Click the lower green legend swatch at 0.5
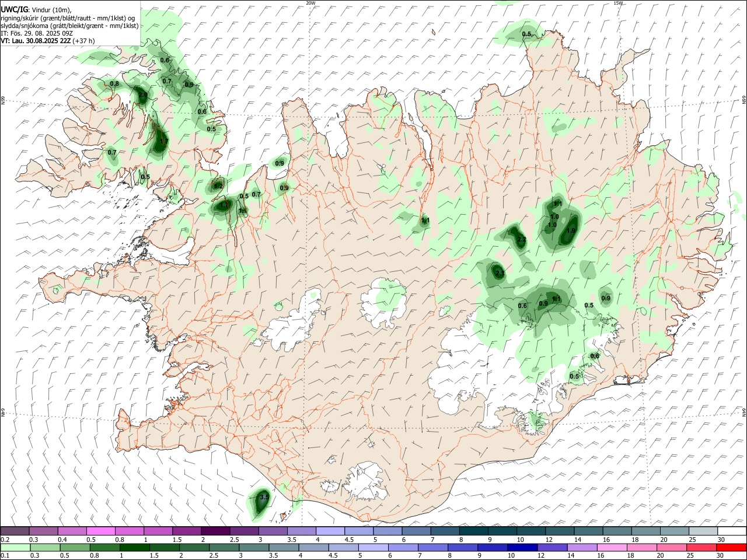747x560 pixels. tap(75, 547)
